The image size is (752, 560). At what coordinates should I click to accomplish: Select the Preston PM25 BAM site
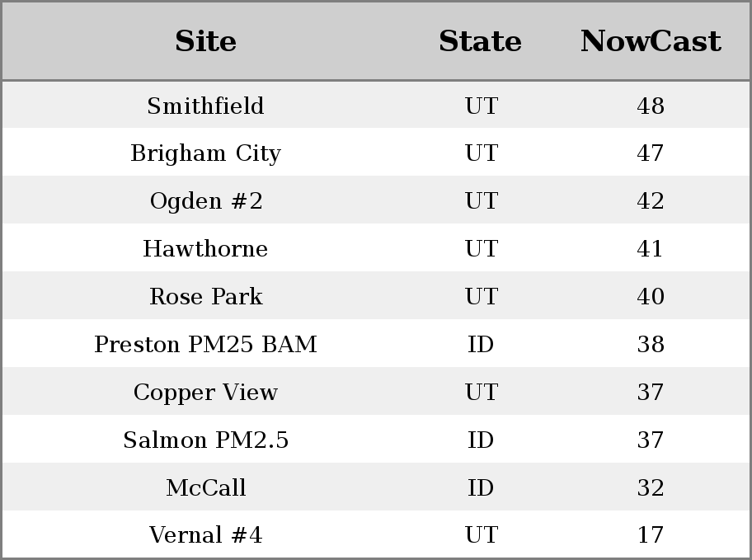pyautogui.click(x=205, y=345)
